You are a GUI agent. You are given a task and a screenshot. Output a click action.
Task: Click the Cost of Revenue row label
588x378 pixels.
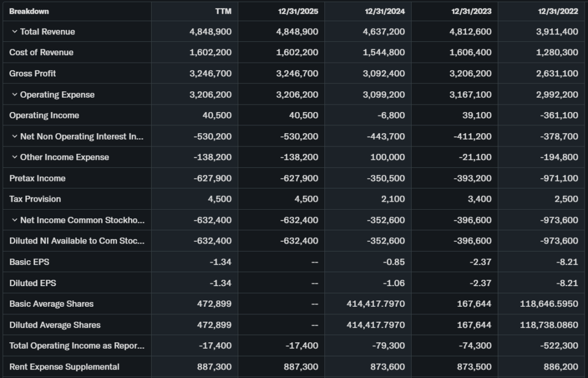pos(41,52)
